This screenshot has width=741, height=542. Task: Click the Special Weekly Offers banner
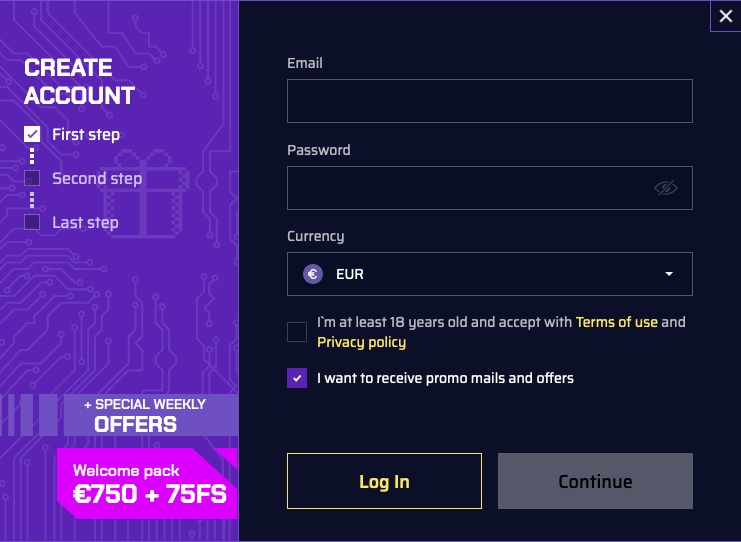click(150, 415)
